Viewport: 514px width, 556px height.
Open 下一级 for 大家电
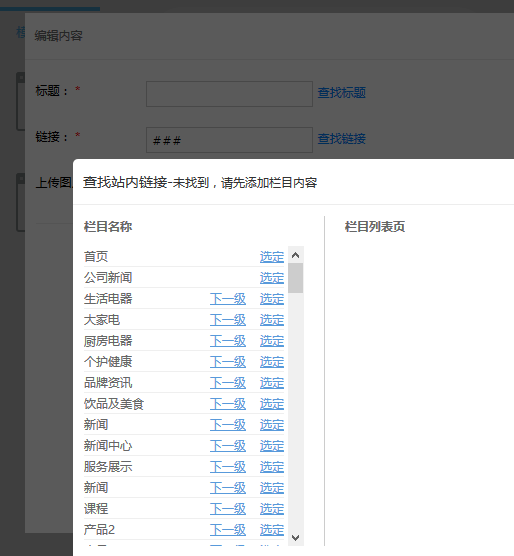228,320
